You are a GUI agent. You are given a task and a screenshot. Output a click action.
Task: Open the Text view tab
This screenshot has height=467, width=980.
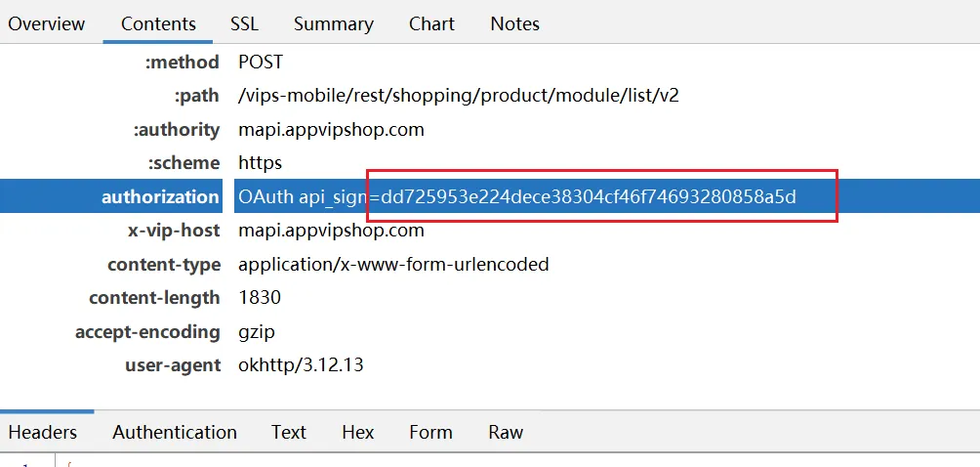pyautogui.click(x=289, y=432)
